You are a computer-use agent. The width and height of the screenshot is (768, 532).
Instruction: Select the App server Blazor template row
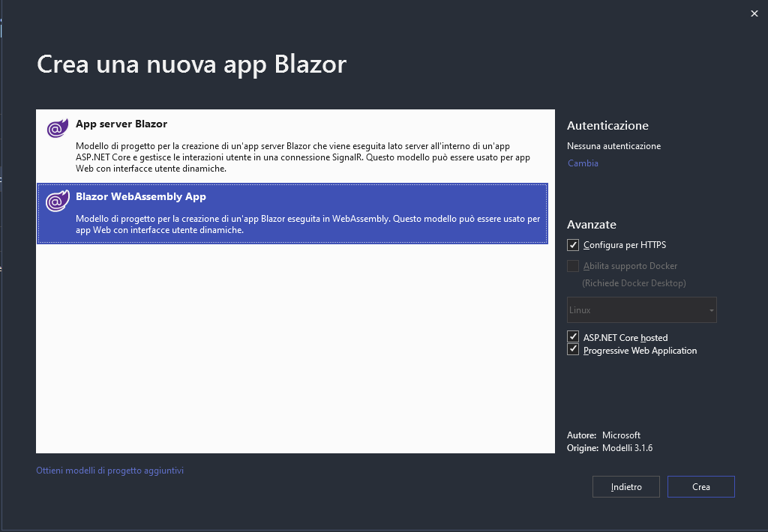296,146
